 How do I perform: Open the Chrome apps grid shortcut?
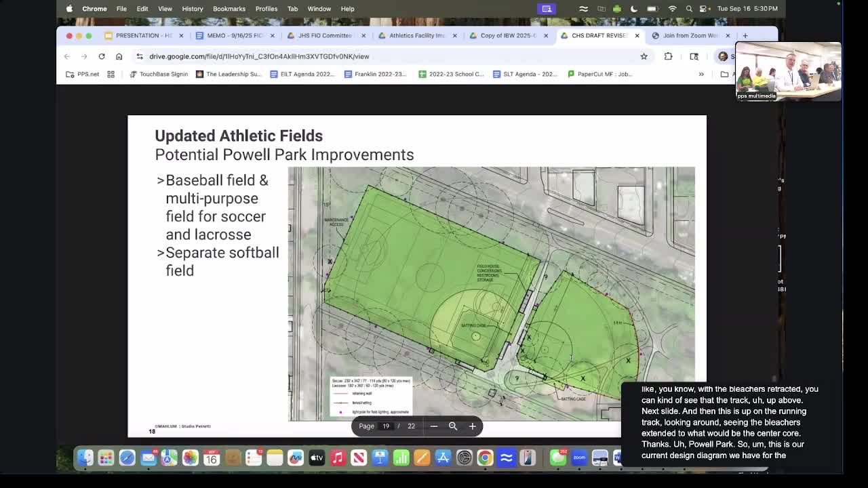111,74
